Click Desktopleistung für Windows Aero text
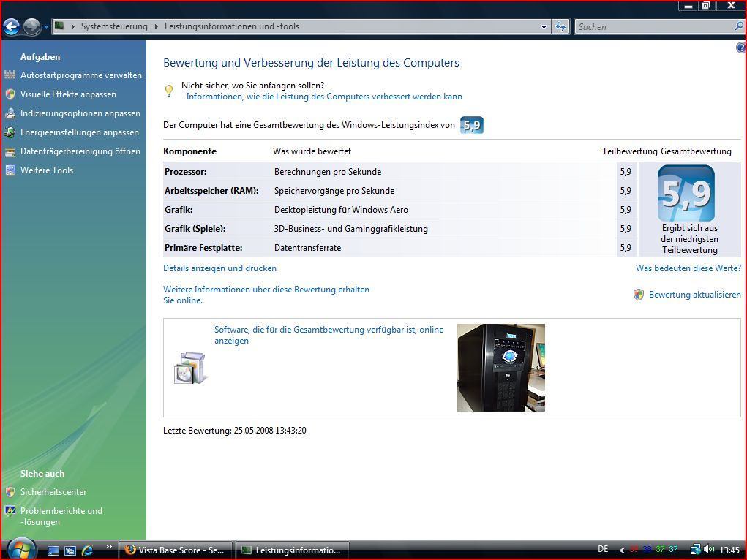 pyautogui.click(x=341, y=210)
